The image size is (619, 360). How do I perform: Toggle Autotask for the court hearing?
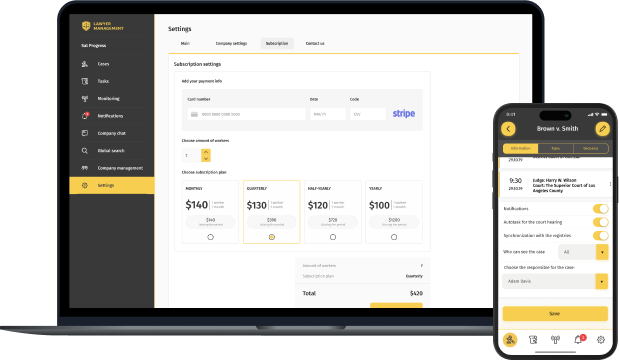600,222
